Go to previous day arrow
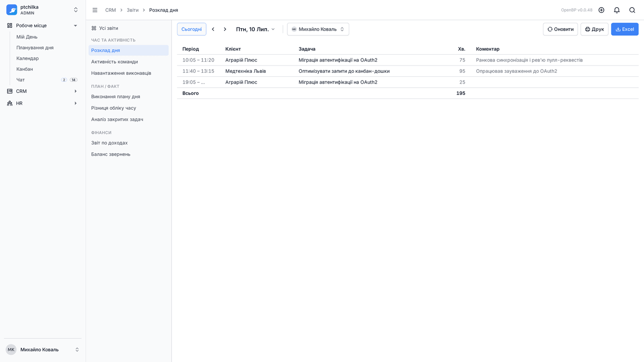Screen dimensions: 644x362 pos(213,29)
